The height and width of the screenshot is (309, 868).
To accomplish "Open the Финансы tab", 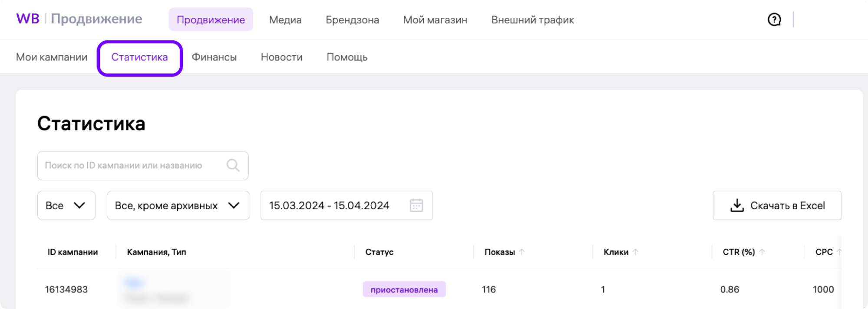I will coord(214,57).
